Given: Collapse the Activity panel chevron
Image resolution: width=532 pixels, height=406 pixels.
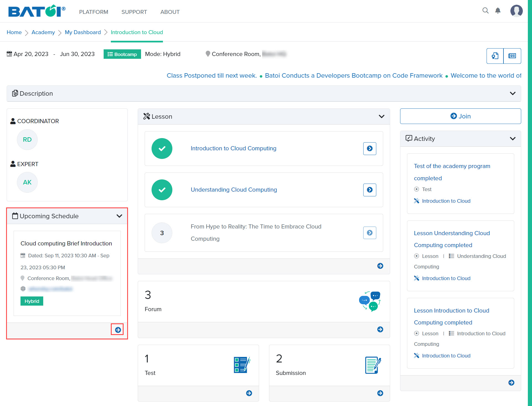Looking at the screenshot, I should (513, 139).
